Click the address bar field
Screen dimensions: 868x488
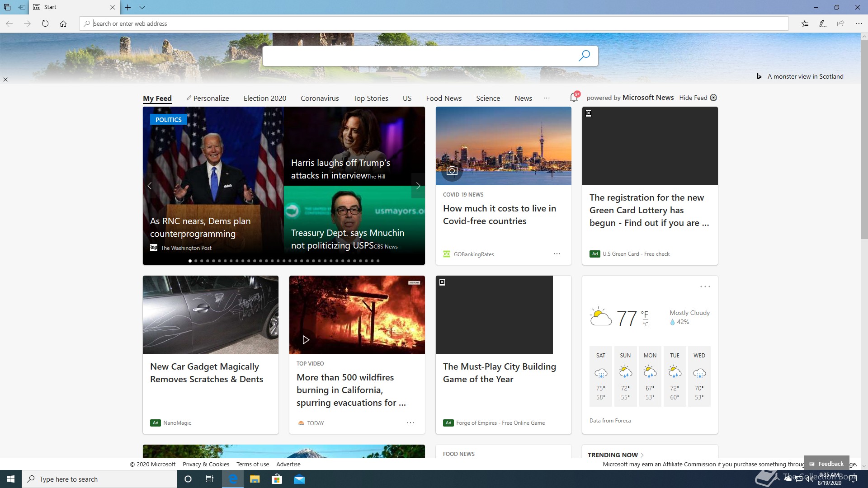[434, 23]
